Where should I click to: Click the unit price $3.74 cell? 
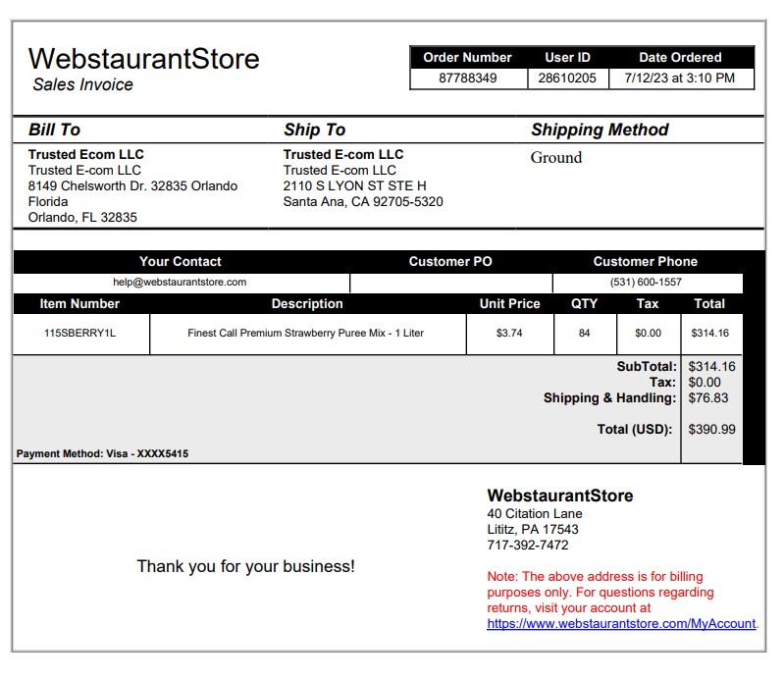[509, 333]
